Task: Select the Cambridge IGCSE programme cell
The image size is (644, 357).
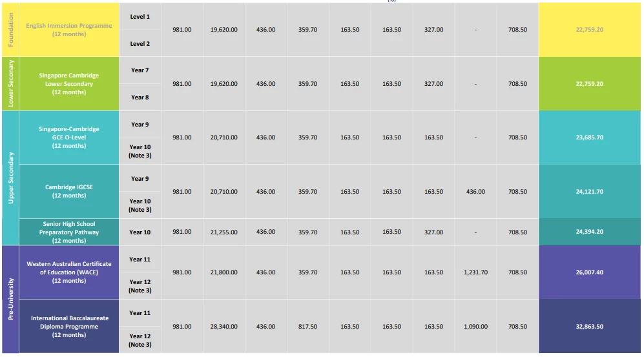Action: (69, 191)
